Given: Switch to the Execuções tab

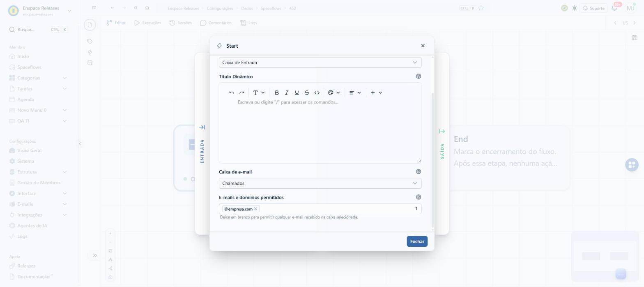Looking at the screenshot, I should (x=147, y=23).
